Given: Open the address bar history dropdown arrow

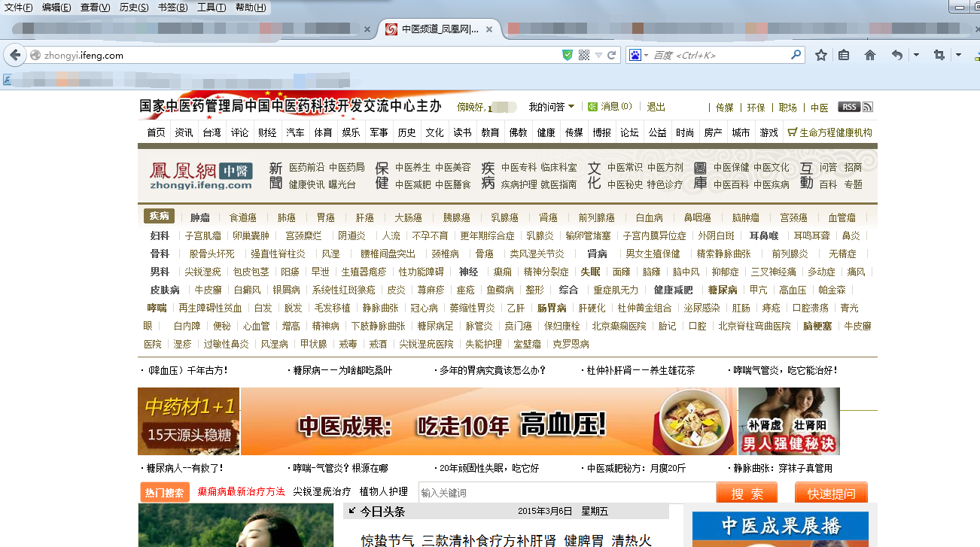Looking at the screenshot, I should tap(598, 56).
